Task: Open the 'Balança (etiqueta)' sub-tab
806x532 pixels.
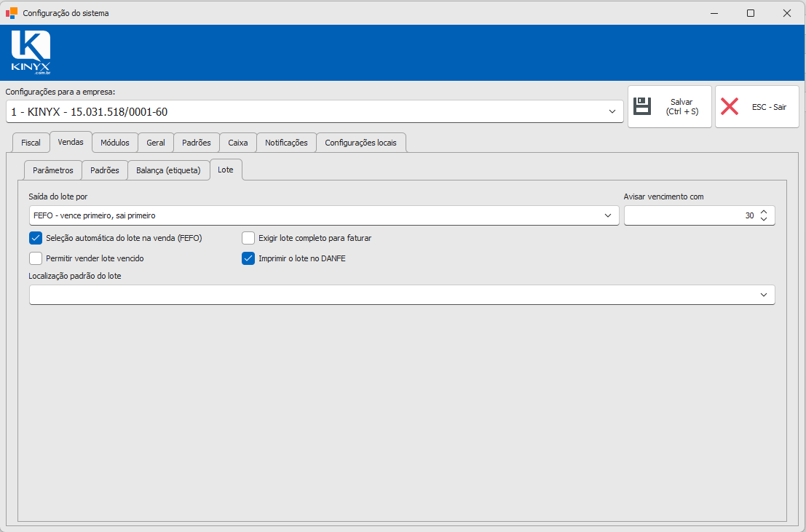Action: pos(169,170)
